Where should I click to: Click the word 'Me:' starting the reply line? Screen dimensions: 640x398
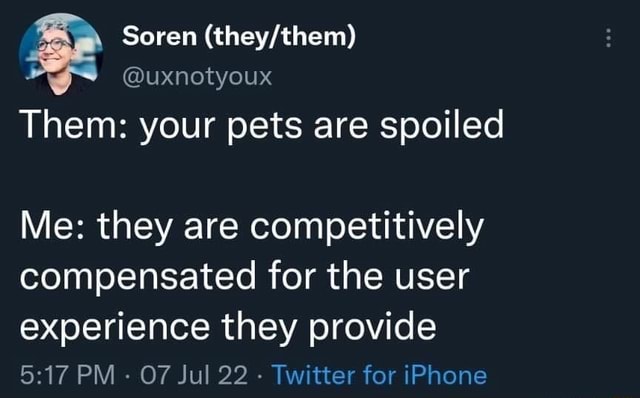point(53,227)
